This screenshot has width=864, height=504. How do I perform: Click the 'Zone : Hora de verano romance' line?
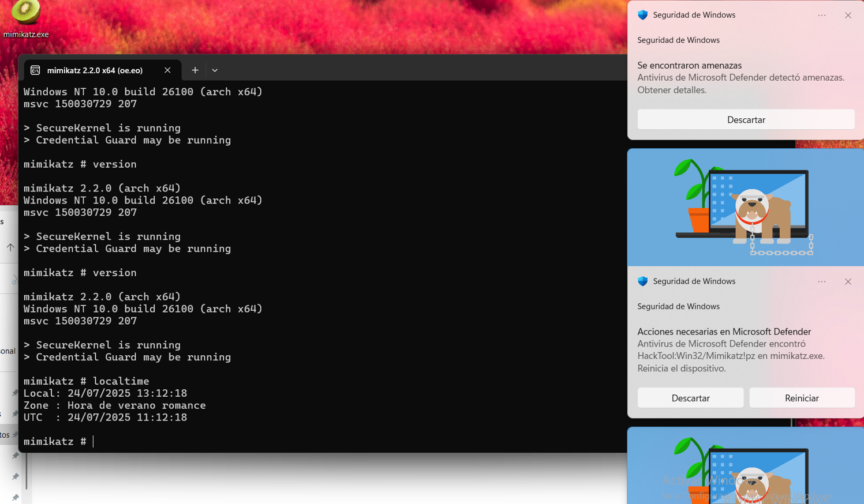point(115,405)
